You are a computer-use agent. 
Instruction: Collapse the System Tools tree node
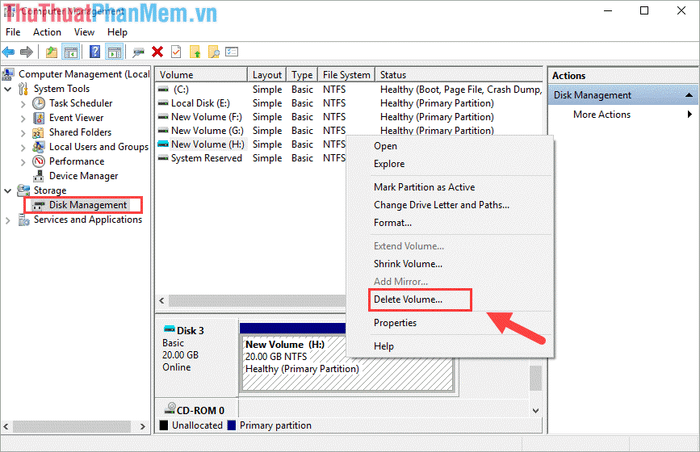click(8, 89)
